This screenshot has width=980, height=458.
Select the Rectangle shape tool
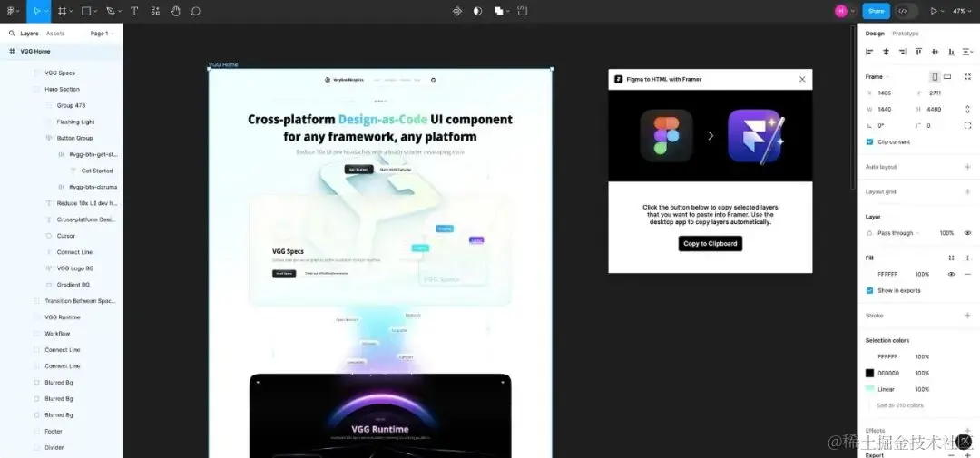pyautogui.click(x=86, y=11)
